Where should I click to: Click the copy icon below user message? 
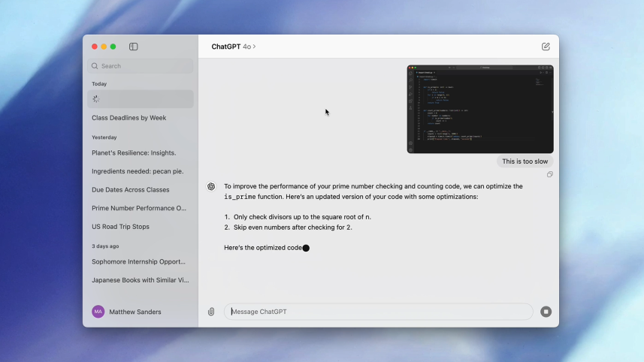coord(550,174)
